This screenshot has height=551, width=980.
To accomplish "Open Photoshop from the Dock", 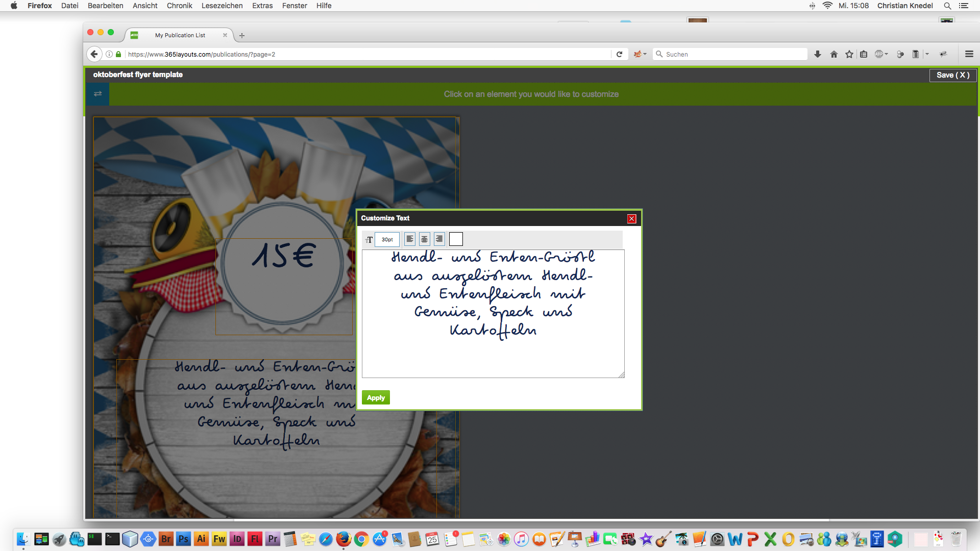I will (x=183, y=539).
